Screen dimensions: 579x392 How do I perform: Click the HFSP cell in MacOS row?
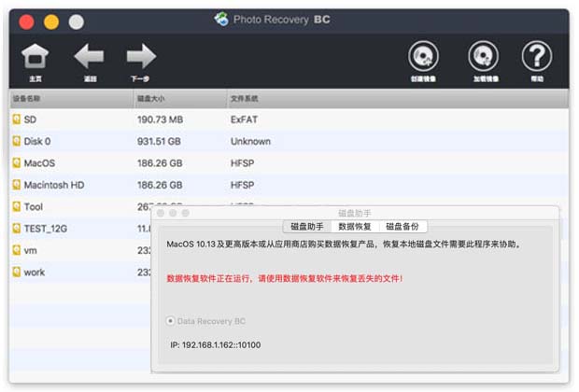[x=242, y=163]
